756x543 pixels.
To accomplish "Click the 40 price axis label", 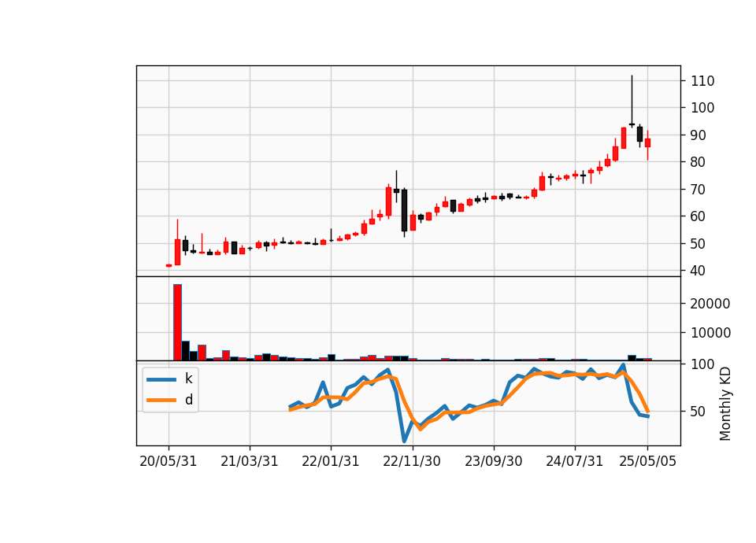I will tap(699, 271).
